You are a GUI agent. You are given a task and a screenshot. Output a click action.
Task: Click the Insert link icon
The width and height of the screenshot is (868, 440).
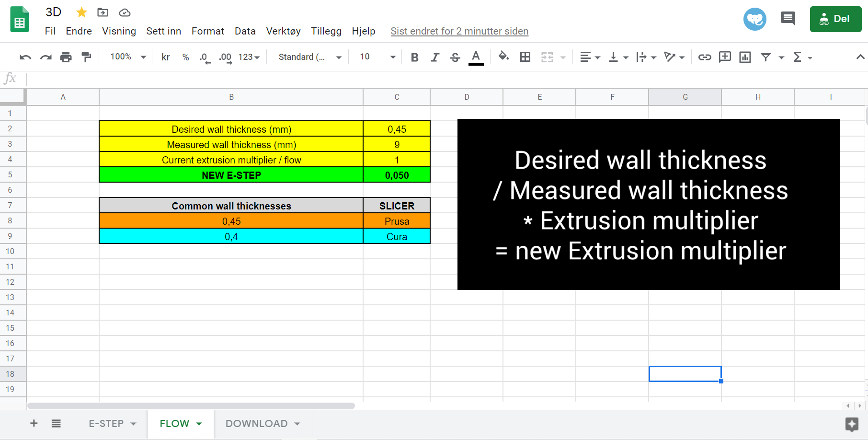(704, 57)
